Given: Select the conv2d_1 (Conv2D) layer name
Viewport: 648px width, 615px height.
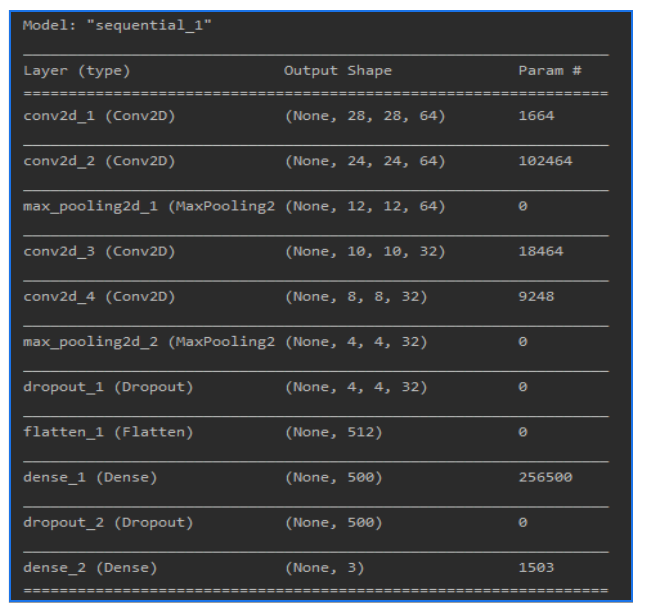Looking at the screenshot, I should point(99,116).
